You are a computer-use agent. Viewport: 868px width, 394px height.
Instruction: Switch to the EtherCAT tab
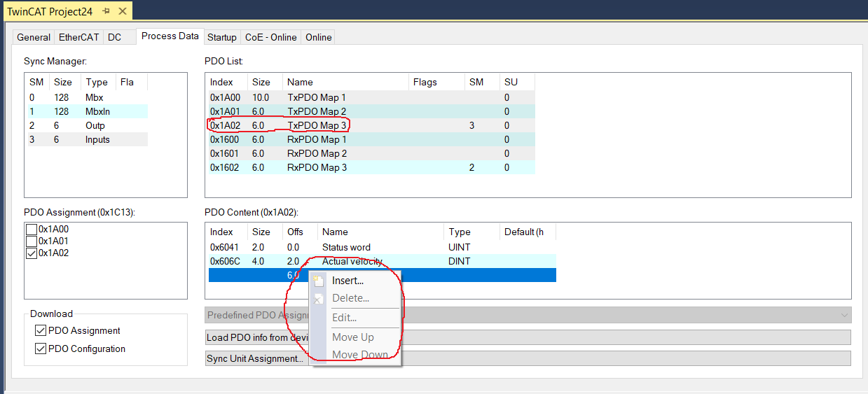pos(78,37)
